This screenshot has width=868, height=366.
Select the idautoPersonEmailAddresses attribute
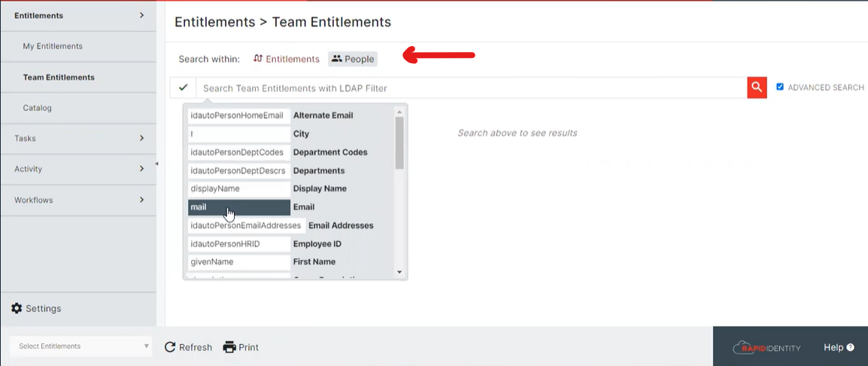pyautogui.click(x=247, y=225)
